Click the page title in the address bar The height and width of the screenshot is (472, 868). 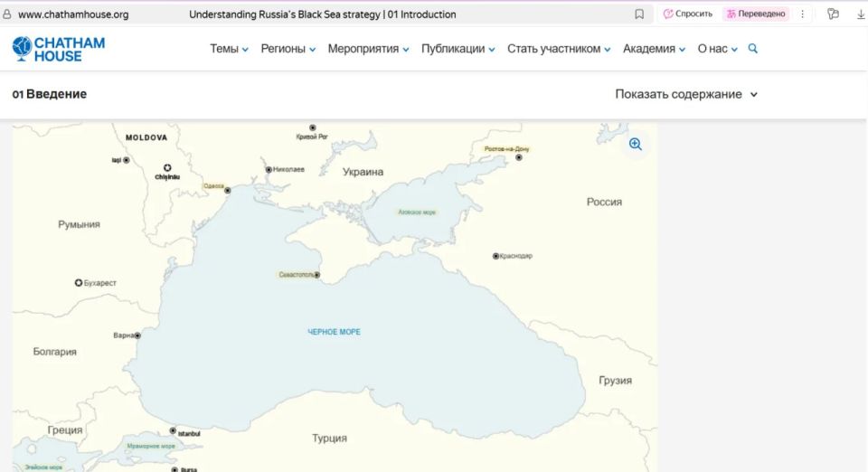tap(322, 14)
